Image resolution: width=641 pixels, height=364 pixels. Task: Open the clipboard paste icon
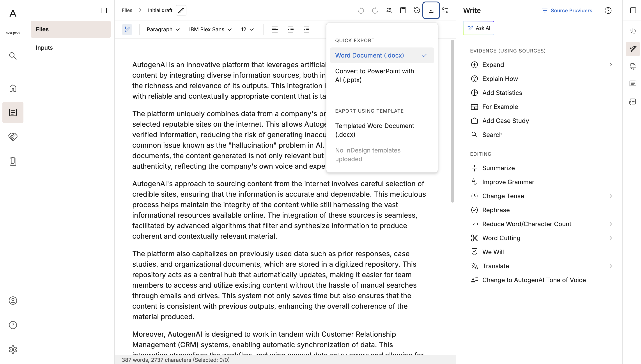tap(403, 10)
